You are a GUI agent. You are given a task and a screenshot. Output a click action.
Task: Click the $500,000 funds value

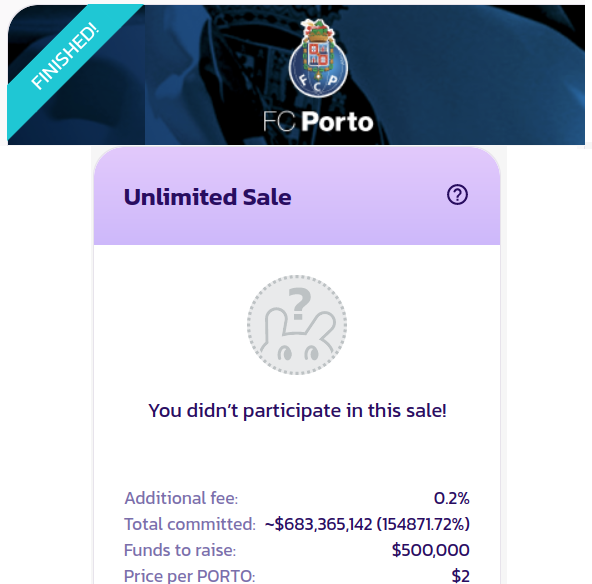431,550
